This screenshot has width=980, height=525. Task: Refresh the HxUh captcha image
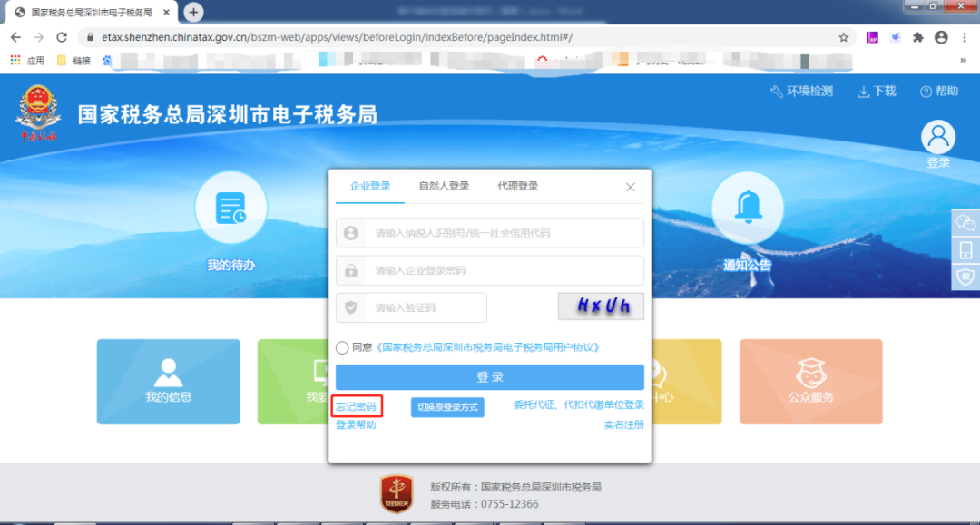(602, 306)
